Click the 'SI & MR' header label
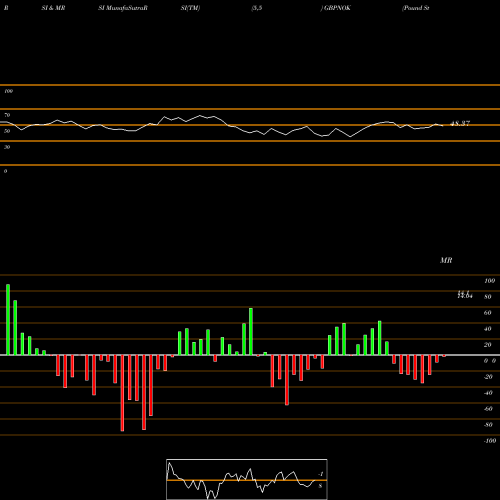The width and height of the screenshot is (500, 500). 53,8
